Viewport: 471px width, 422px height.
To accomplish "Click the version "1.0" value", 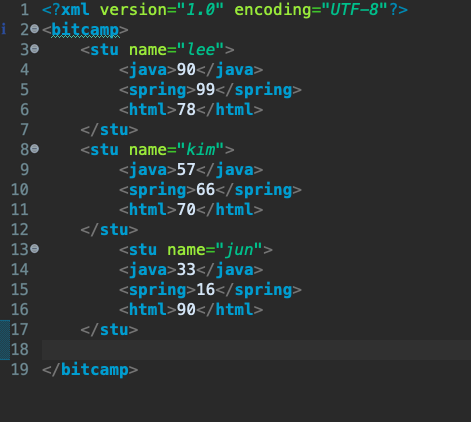I will (200, 10).
